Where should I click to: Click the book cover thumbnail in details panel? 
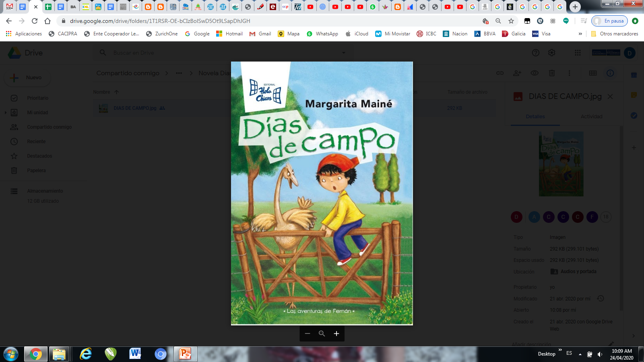coord(561,164)
